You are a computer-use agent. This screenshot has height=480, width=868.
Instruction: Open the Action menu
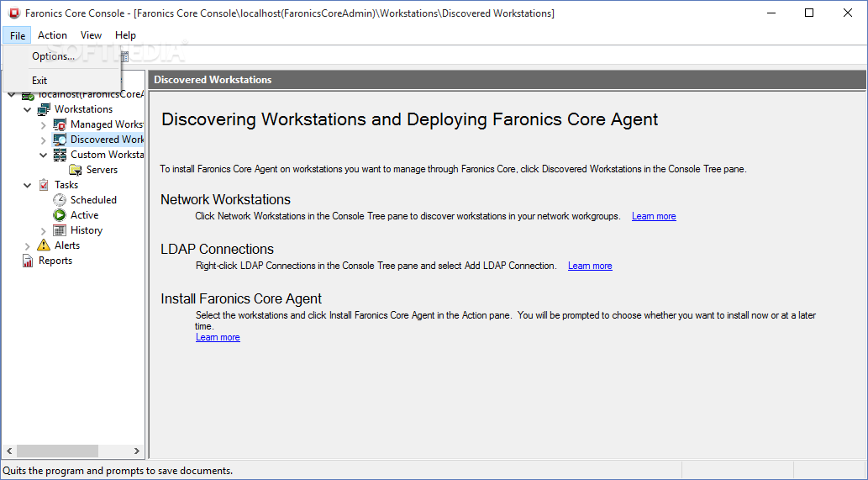coord(53,34)
